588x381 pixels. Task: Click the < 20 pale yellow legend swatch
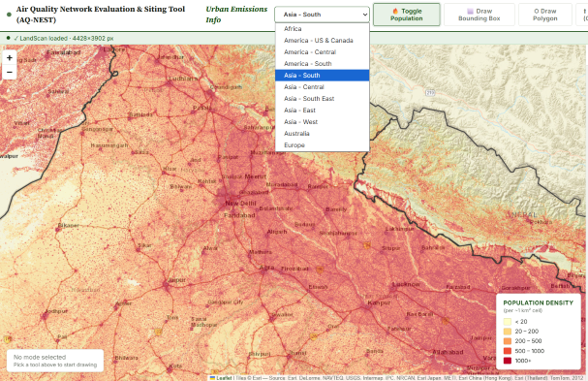point(507,321)
